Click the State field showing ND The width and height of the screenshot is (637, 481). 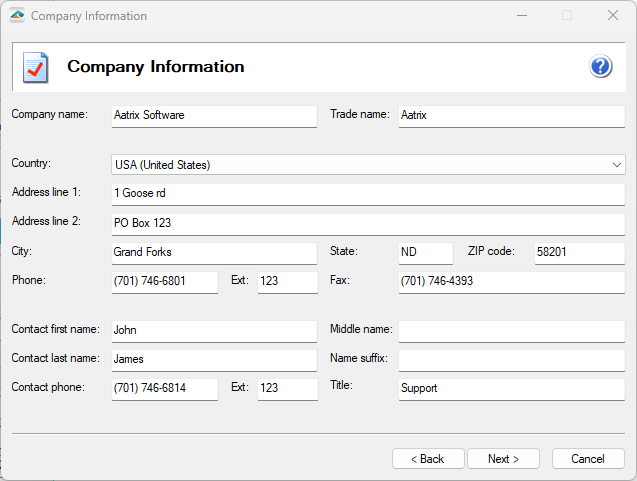pyautogui.click(x=426, y=254)
